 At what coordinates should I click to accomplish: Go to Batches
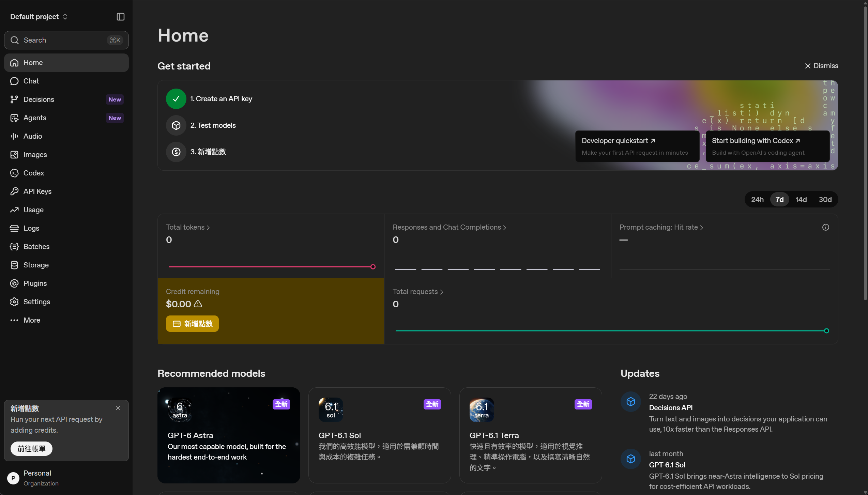point(66,247)
